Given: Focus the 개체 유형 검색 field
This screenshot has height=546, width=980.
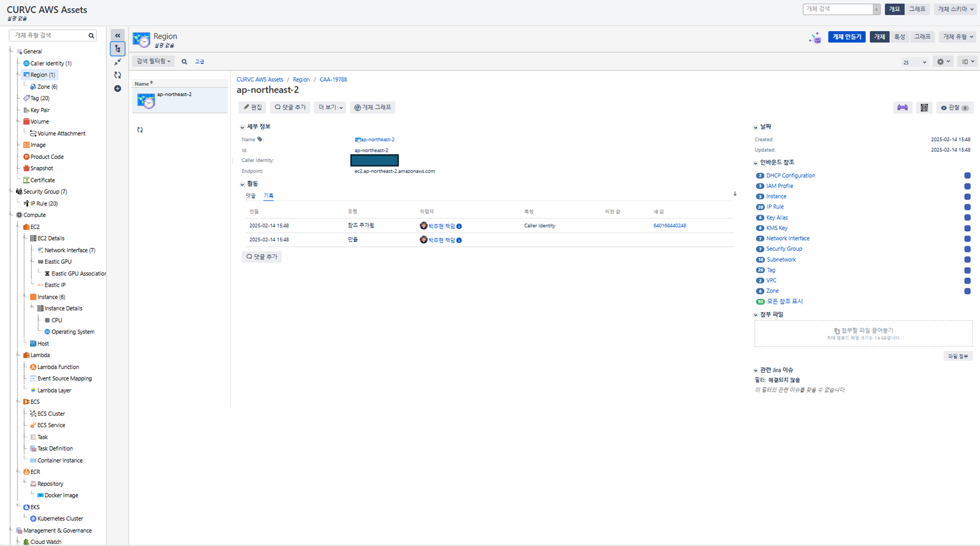Looking at the screenshot, I should click(48, 35).
